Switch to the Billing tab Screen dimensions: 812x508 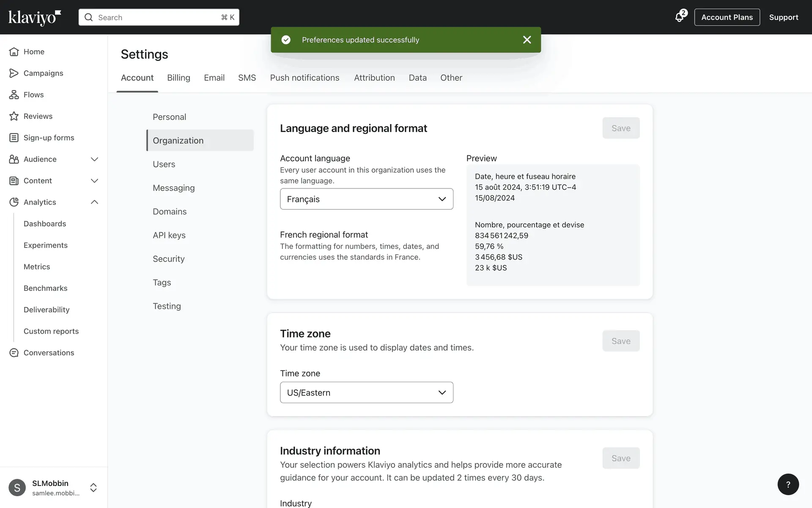tap(178, 78)
